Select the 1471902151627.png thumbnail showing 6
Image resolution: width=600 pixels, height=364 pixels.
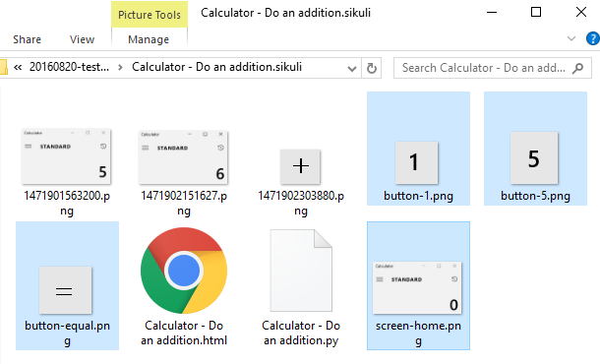183,157
